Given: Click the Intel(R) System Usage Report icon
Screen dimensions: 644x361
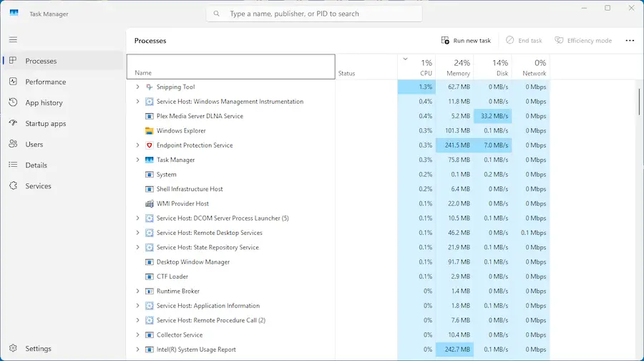Looking at the screenshot, I should pyautogui.click(x=149, y=350).
